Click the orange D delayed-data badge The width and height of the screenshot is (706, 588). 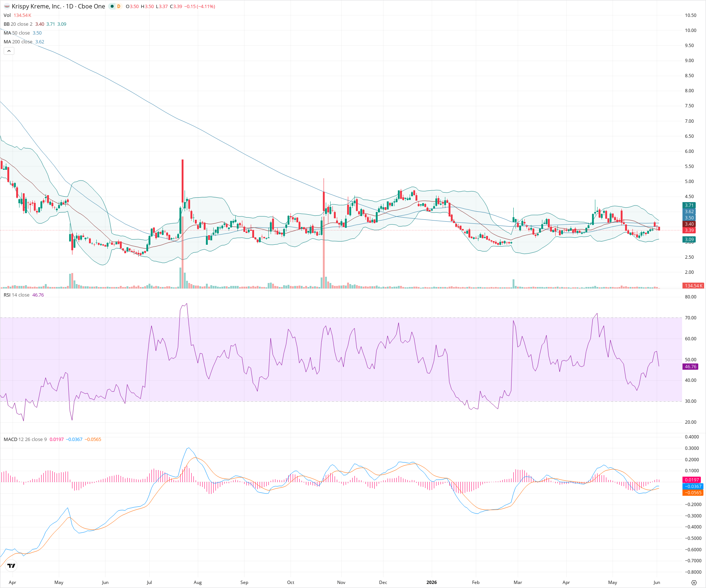(119, 6)
